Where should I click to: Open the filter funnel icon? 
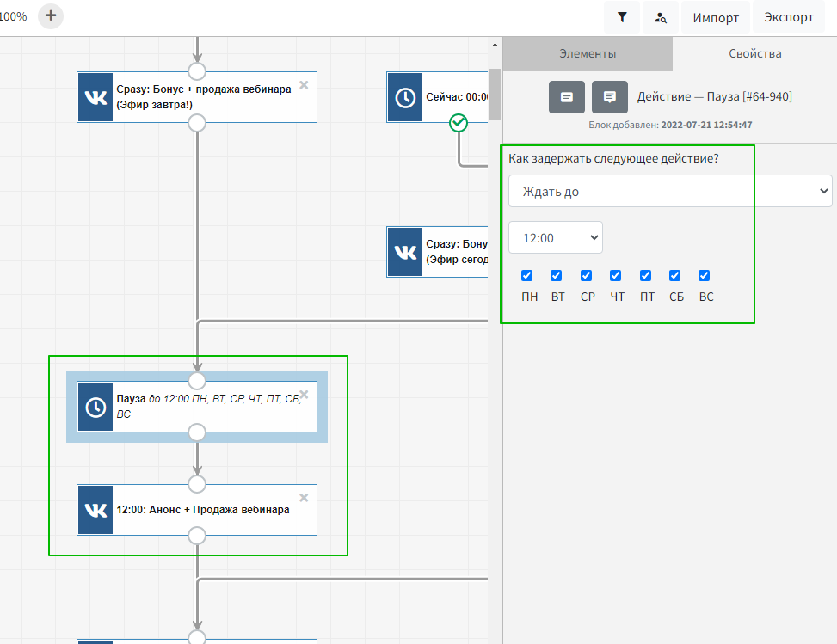(x=622, y=17)
